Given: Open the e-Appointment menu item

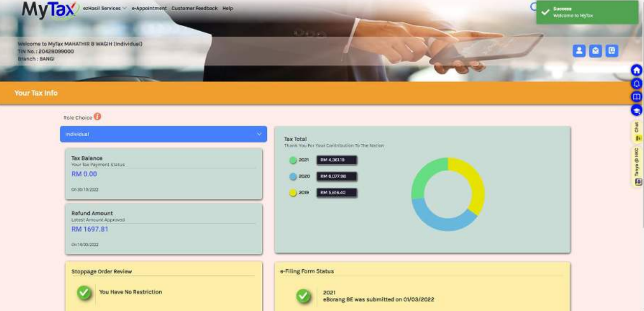Looking at the screenshot, I should [149, 9].
